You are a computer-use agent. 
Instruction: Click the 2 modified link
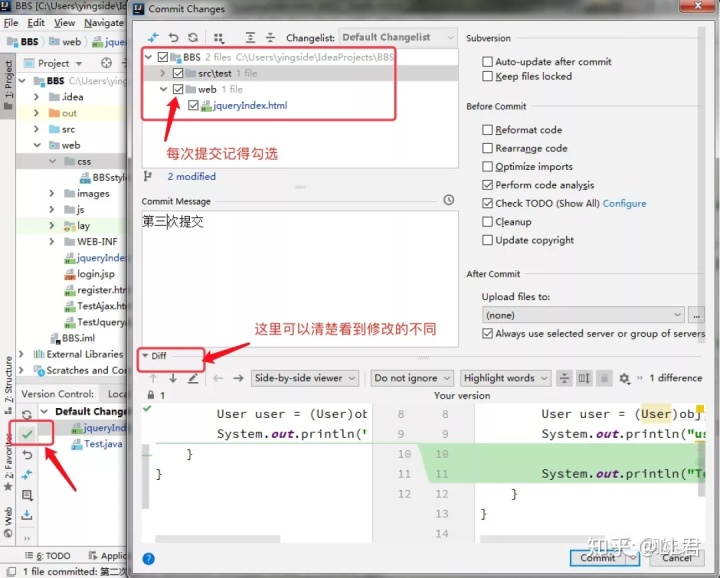click(191, 176)
